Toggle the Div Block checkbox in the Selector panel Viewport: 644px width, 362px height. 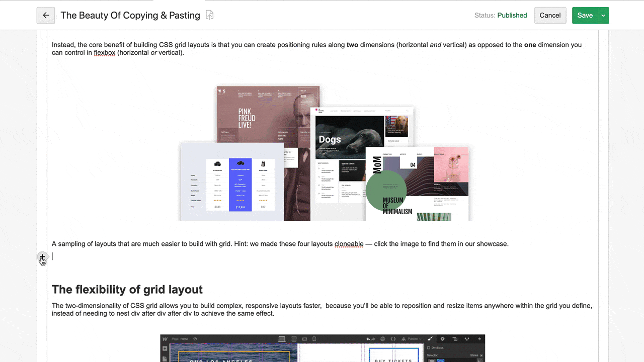(429, 347)
